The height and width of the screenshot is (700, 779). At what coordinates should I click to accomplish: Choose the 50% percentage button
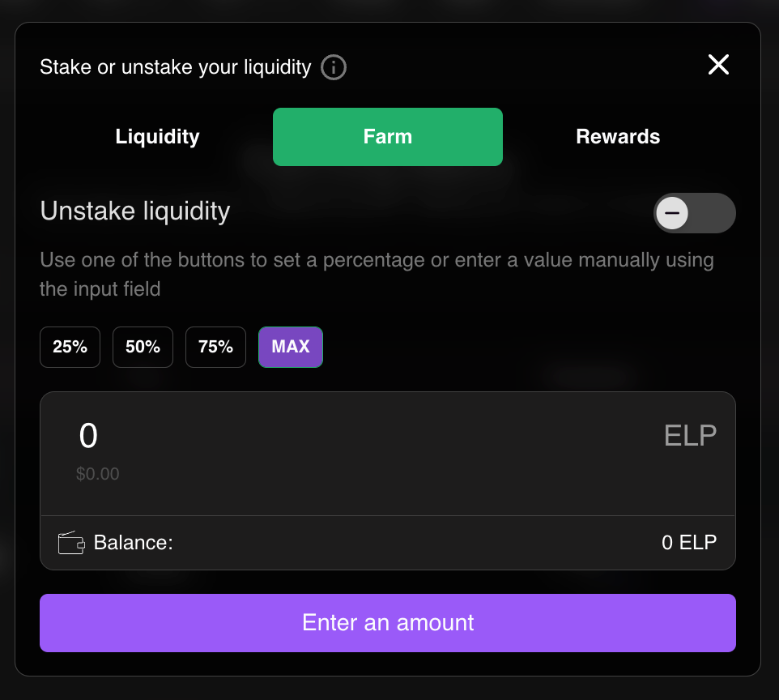coord(143,347)
